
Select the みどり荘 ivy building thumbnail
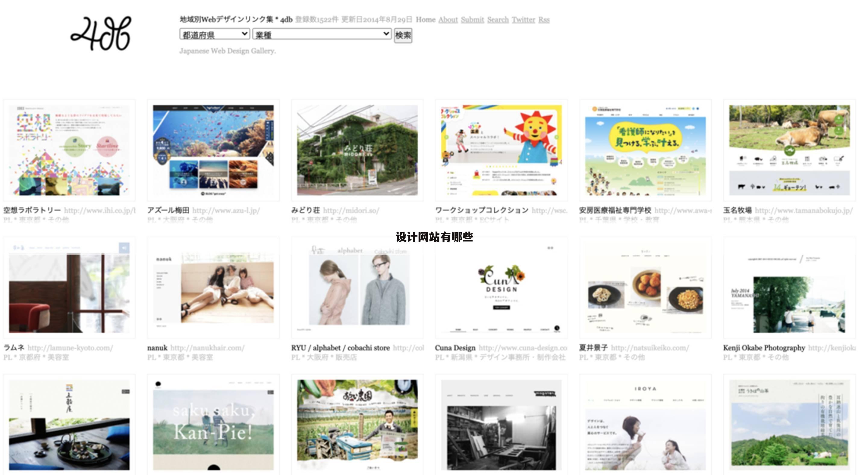coord(357,150)
